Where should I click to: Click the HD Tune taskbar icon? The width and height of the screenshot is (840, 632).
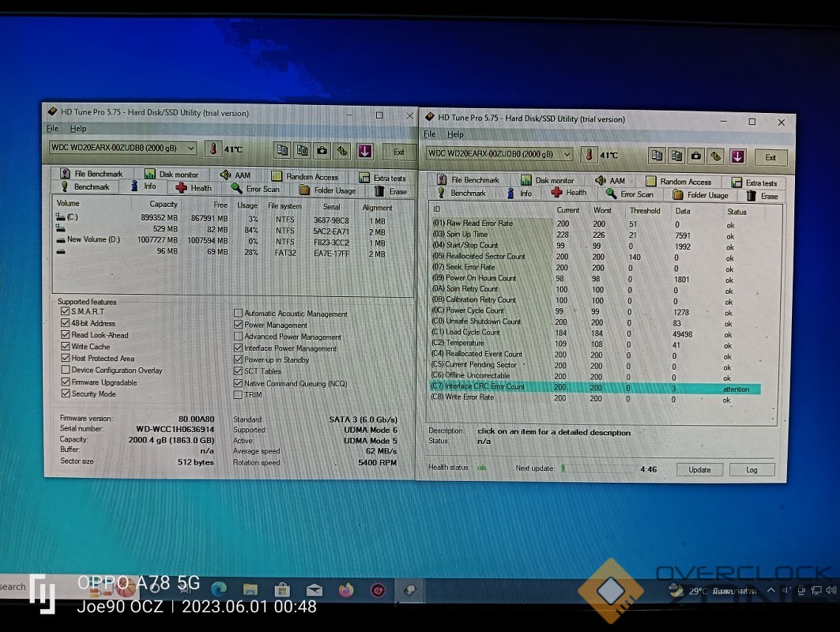pyautogui.click(x=410, y=590)
